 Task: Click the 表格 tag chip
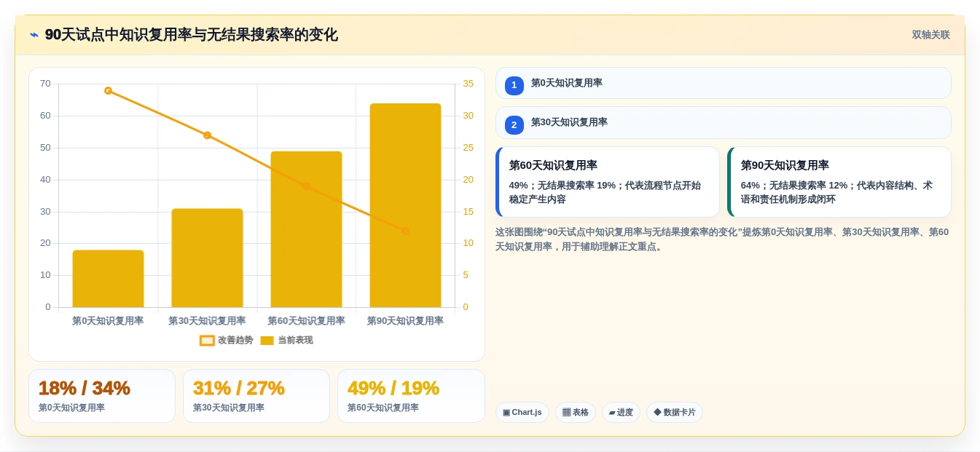(x=576, y=413)
